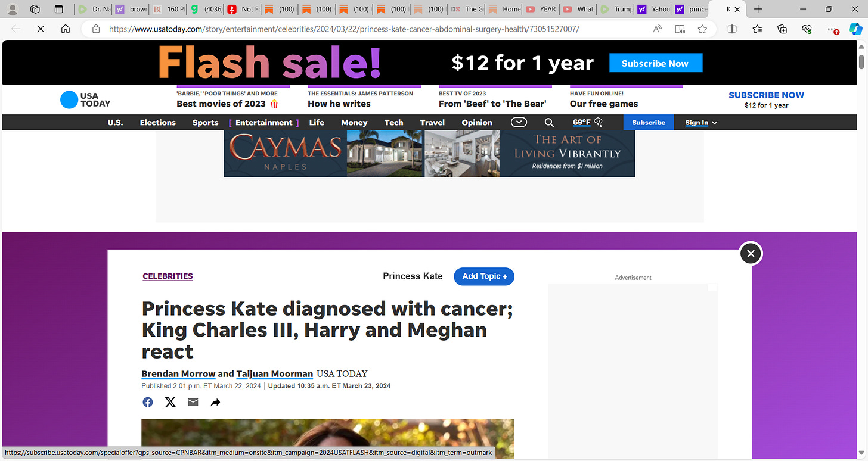Screen dimensions: 868x461
Task: Open the CELEBRITIES category link
Action: tap(168, 276)
